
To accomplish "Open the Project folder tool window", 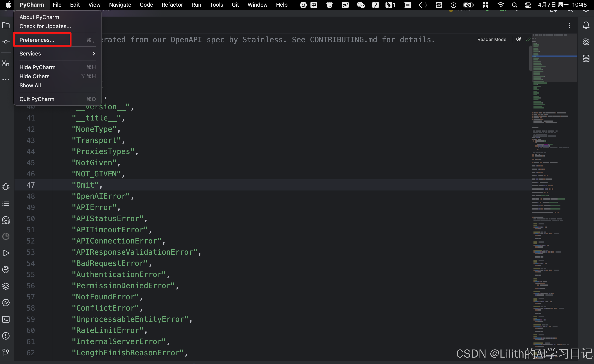I will [x=6, y=25].
